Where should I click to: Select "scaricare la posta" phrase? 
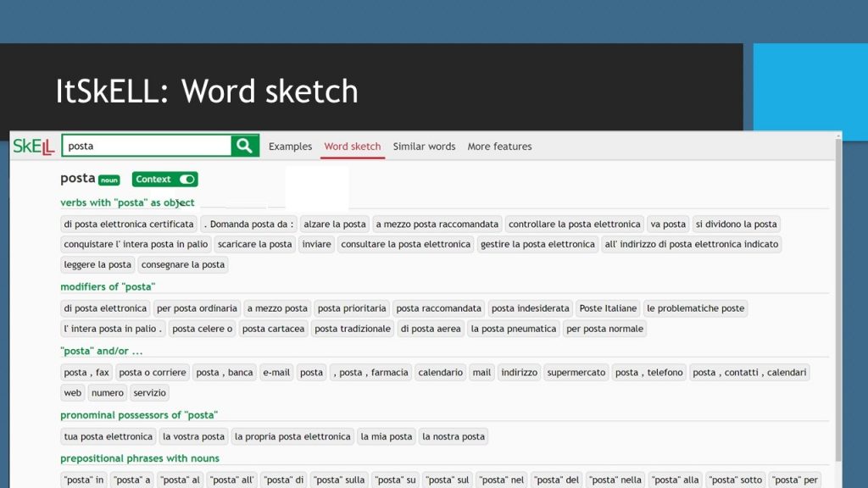(x=254, y=244)
